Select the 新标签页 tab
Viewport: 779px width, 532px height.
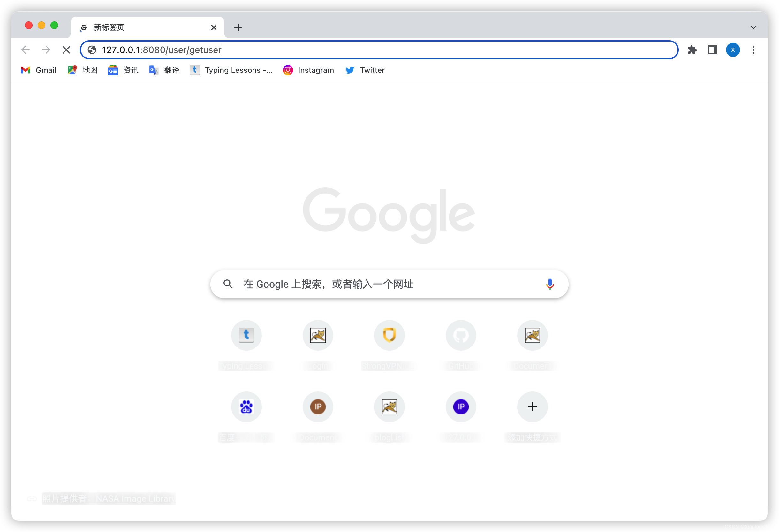coord(147,27)
